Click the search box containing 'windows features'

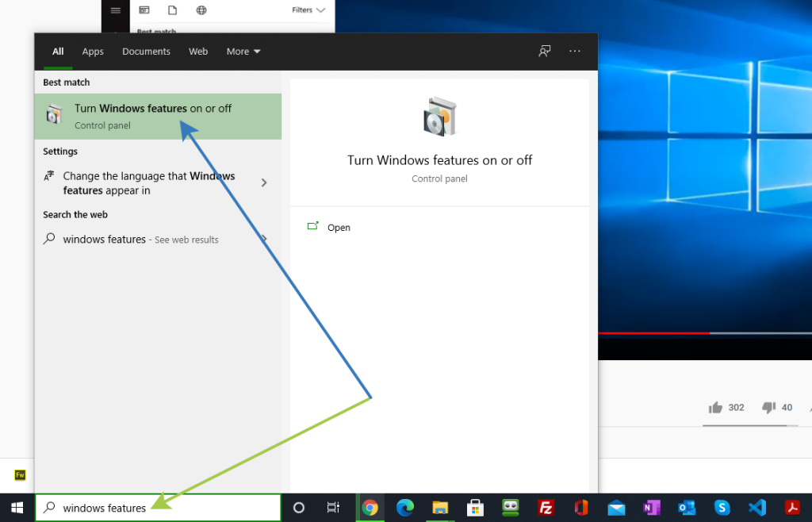pos(158,508)
